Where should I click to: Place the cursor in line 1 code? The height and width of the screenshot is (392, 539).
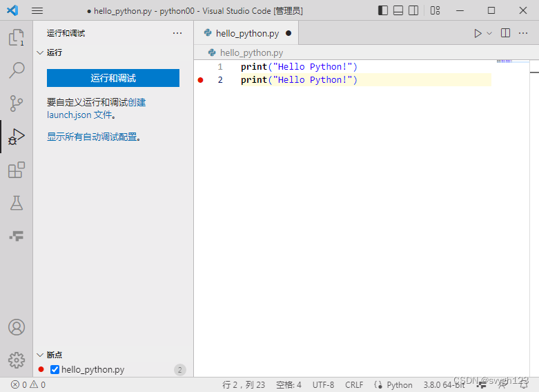[x=299, y=67]
